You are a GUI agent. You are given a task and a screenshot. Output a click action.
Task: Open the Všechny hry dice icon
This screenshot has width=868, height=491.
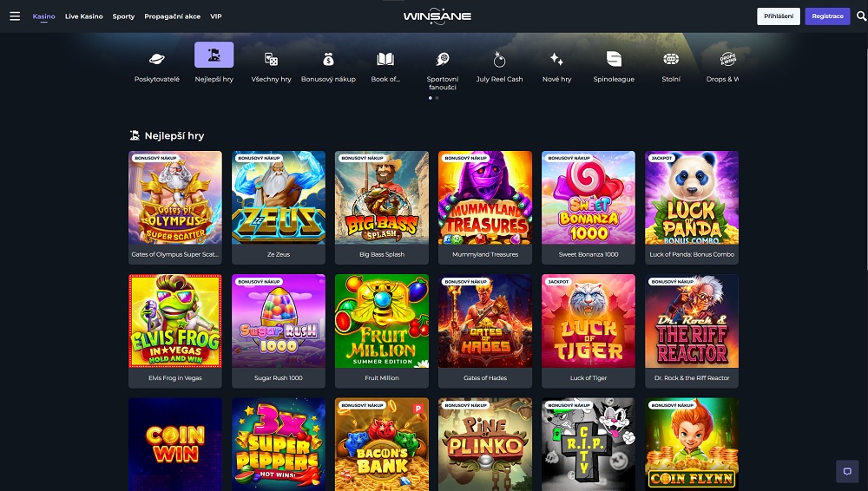click(x=271, y=59)
